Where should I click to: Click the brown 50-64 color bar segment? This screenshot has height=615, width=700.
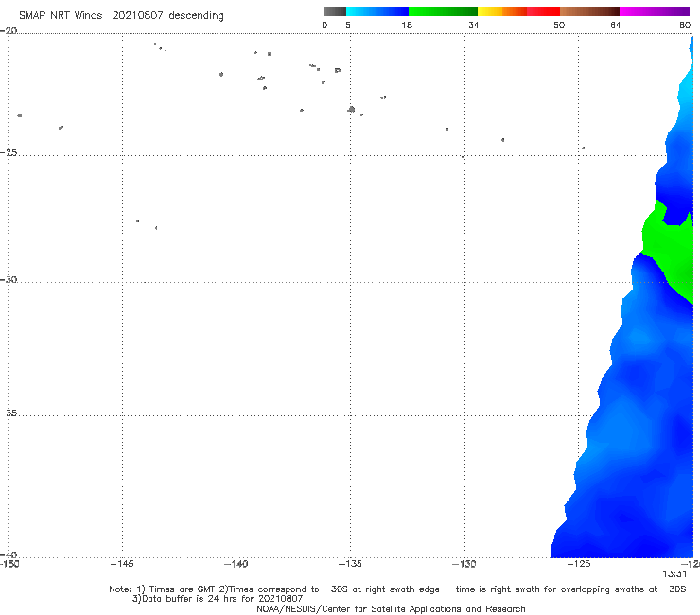(x=589, y=11)
